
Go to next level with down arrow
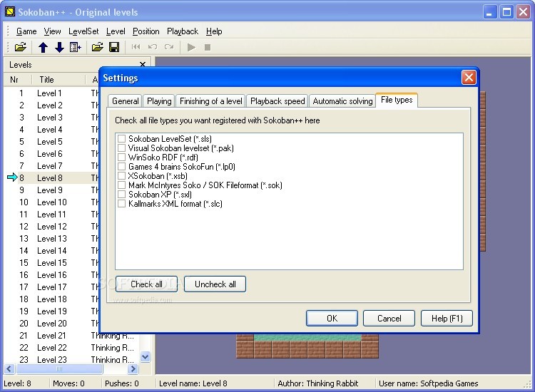click(59, 47)
